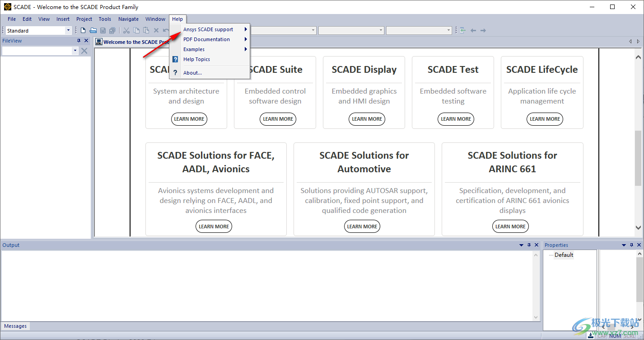Choose About... menu entry

[x=210, y=73]
